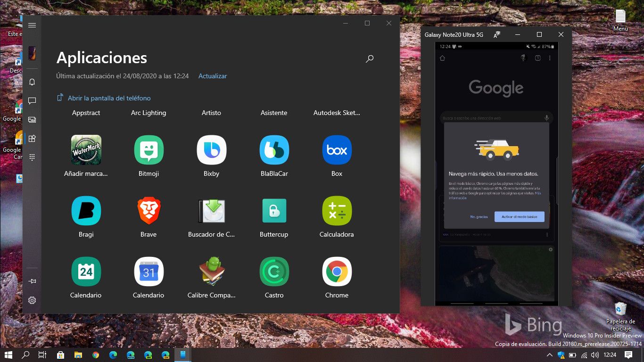This screenshot has height=362, width=644.
Task: Open Microsoft Store from the taskbar
Action: pyautogui.click(x=60, y=355)
